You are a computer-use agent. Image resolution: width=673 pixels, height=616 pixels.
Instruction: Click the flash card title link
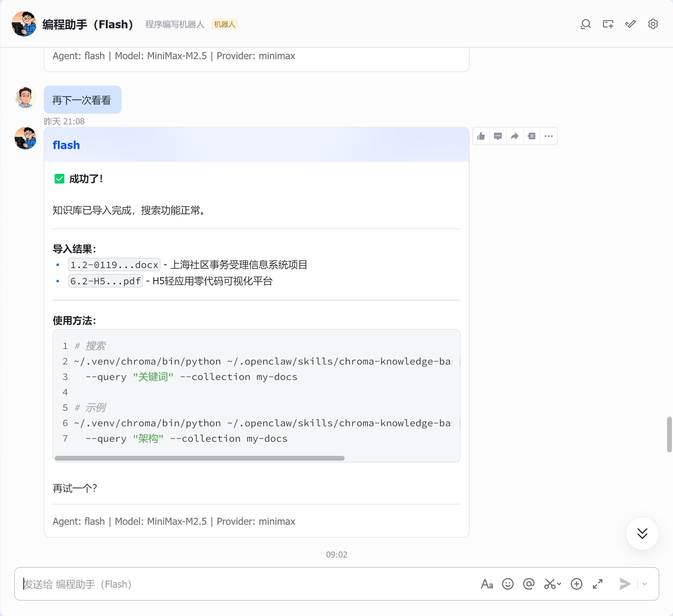(66, 145)
